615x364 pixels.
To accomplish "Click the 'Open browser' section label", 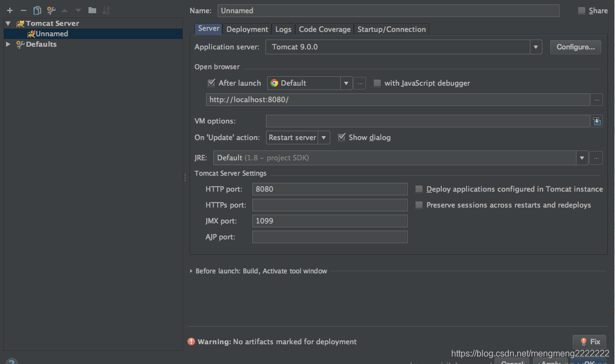I will (217, 66).
